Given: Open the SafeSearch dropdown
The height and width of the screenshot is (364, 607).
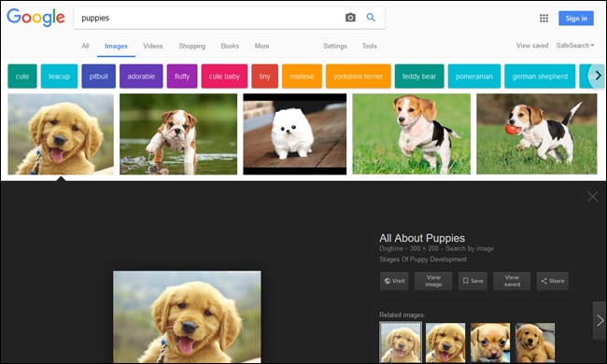Looking at the screenshot, I should (575, 45).
